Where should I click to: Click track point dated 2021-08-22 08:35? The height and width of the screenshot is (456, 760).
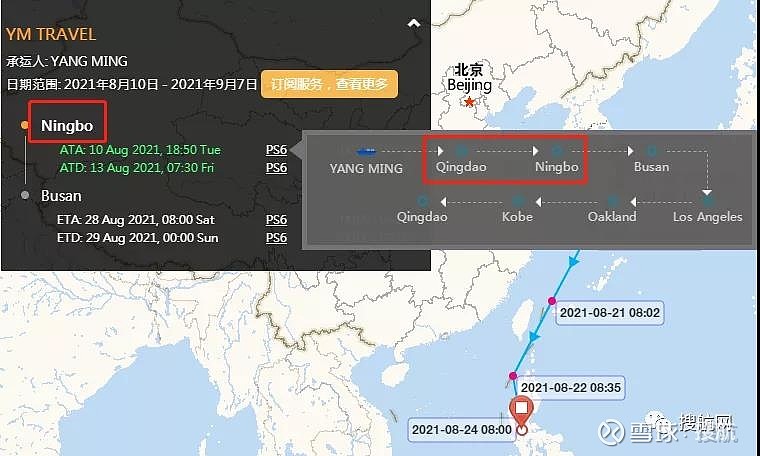pos(513,376)
